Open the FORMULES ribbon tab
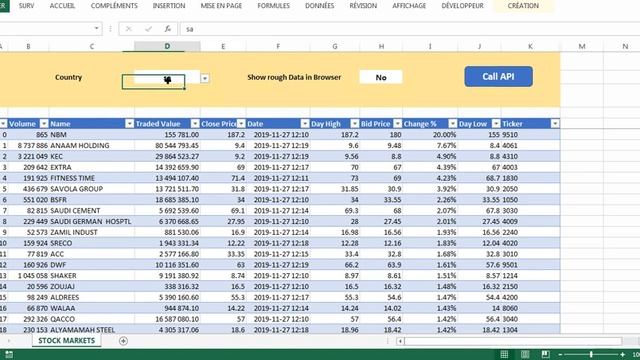The height and width of the screenshot is (360, 640). coord(273,6)
